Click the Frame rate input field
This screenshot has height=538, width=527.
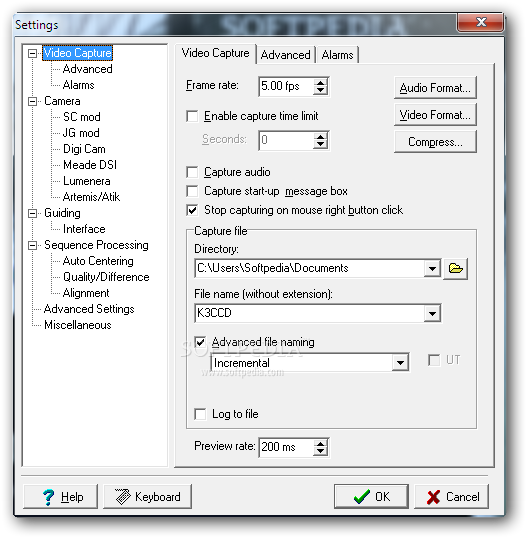pyautogui.click(x=286, y=86)
